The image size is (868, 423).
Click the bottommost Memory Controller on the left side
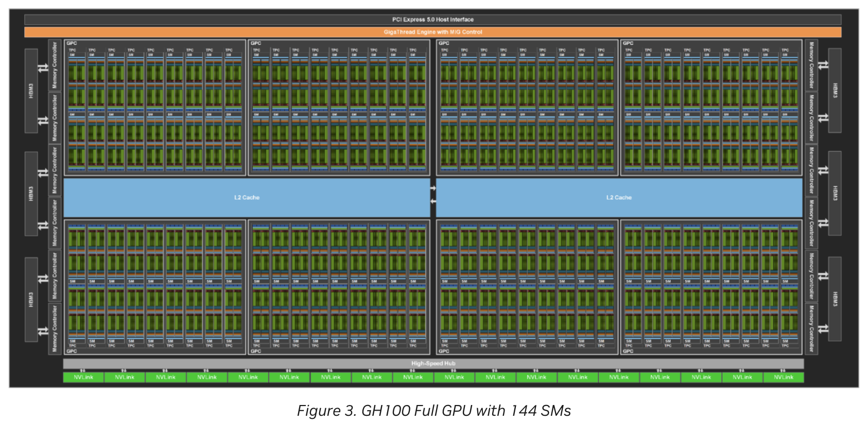coord(55,329)
